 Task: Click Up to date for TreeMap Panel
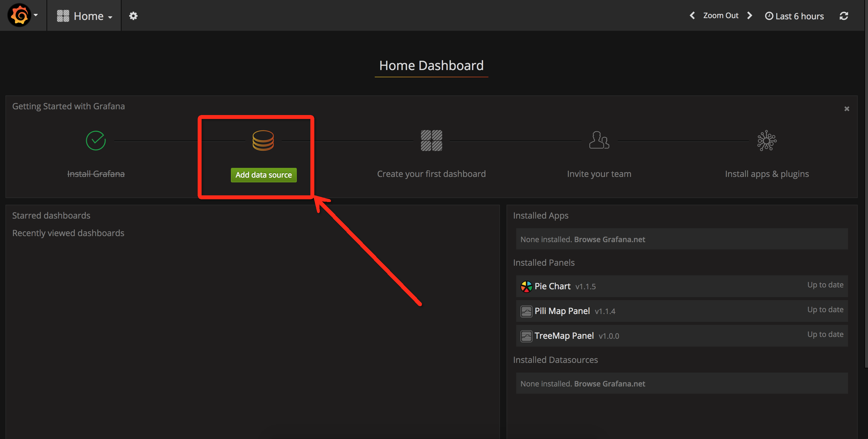[825, 334]
